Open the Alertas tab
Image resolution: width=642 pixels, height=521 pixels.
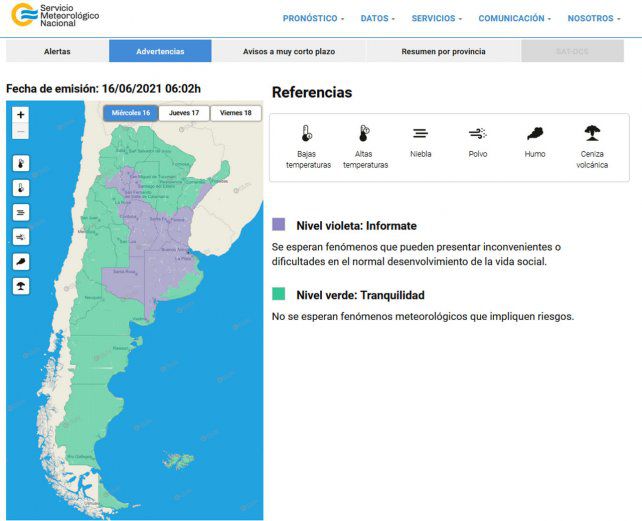point(57,51)
